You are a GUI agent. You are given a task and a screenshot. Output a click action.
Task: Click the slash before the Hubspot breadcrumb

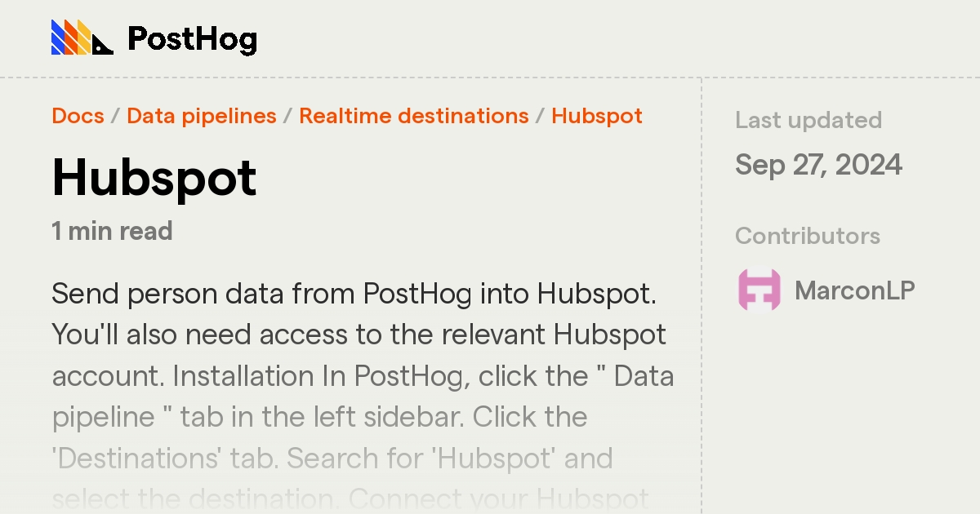(x=540, y=116)
